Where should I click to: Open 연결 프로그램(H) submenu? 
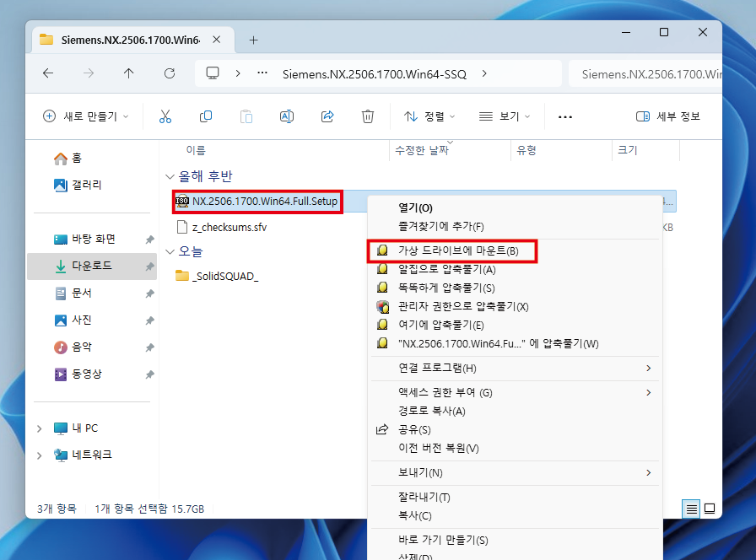[x=515, y=369]
